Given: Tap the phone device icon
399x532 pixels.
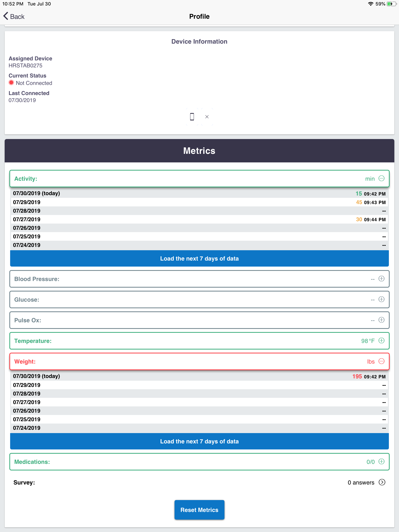Looking at the screenshot, I should pos(192,117).
